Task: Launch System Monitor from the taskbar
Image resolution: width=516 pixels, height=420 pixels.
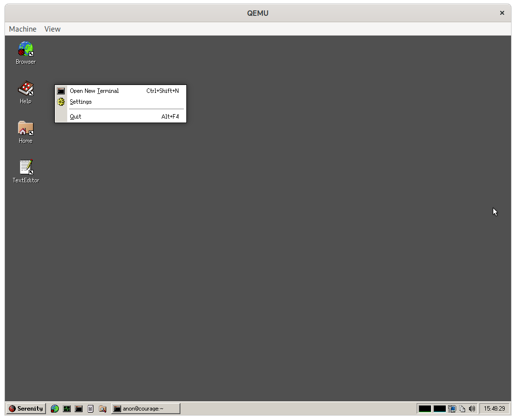Action: coord(67,409)
